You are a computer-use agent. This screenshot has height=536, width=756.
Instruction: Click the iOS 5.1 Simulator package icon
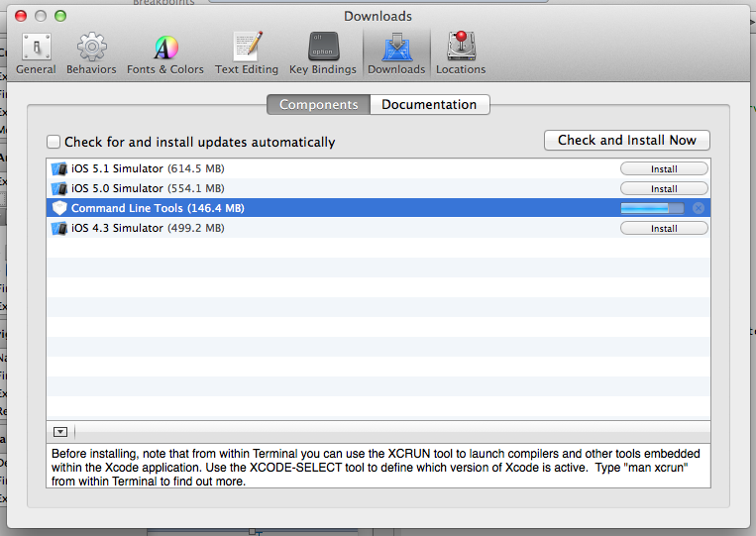pyautogui.click(x=59, y=168)
